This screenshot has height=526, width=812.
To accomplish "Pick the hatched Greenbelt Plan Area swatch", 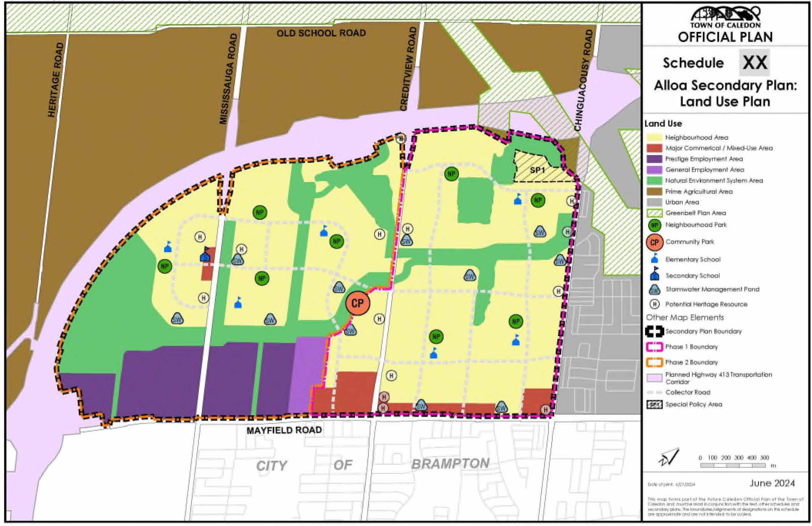I will 654,213.
